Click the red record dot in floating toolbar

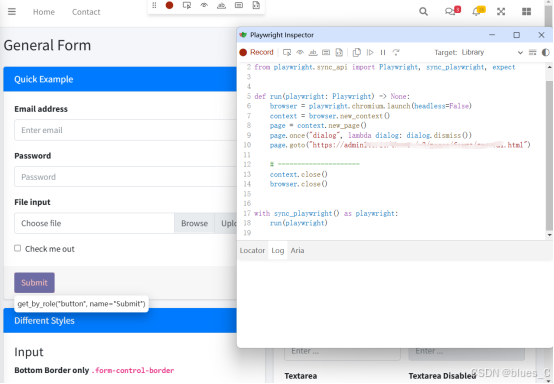[169, 5]
